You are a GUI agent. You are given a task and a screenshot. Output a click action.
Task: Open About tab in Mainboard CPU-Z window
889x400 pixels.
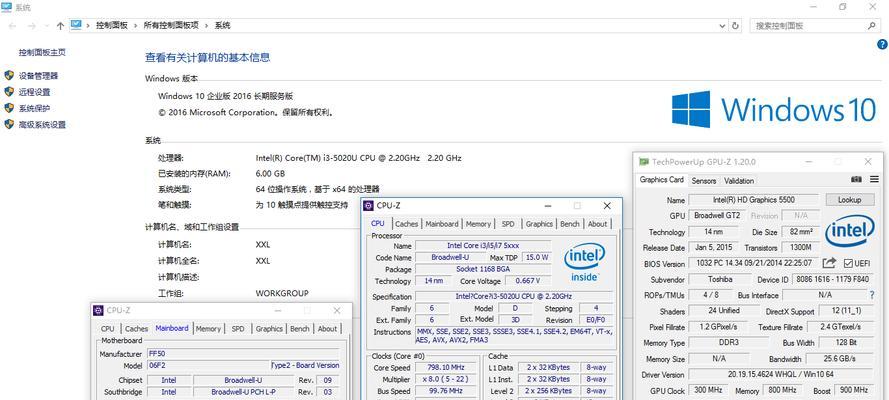click(x=327, y=329)
